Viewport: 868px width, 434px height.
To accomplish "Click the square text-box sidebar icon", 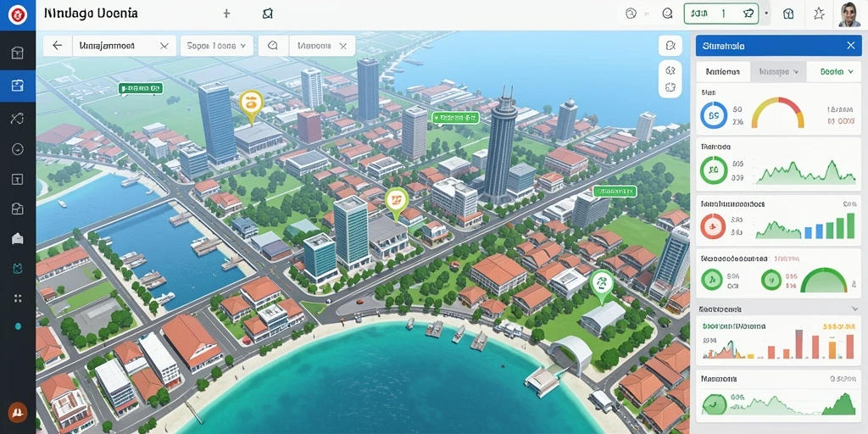I will coord(18,179).
